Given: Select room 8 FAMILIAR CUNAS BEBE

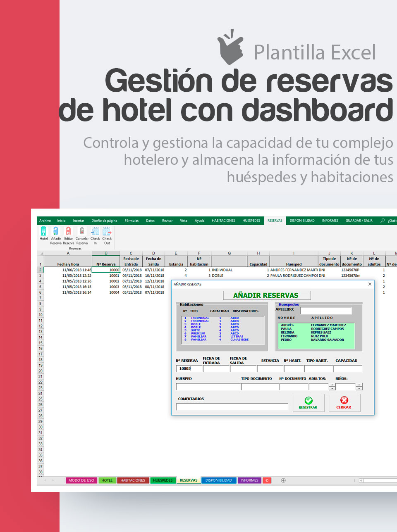Looking at the screenshot, I should (222, 340).
